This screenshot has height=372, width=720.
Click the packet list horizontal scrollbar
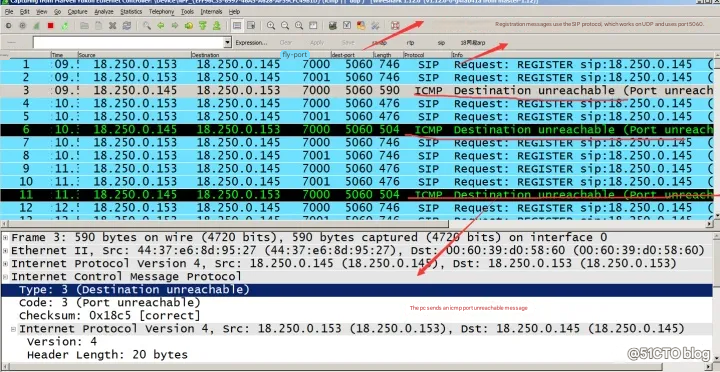(225, 224)
